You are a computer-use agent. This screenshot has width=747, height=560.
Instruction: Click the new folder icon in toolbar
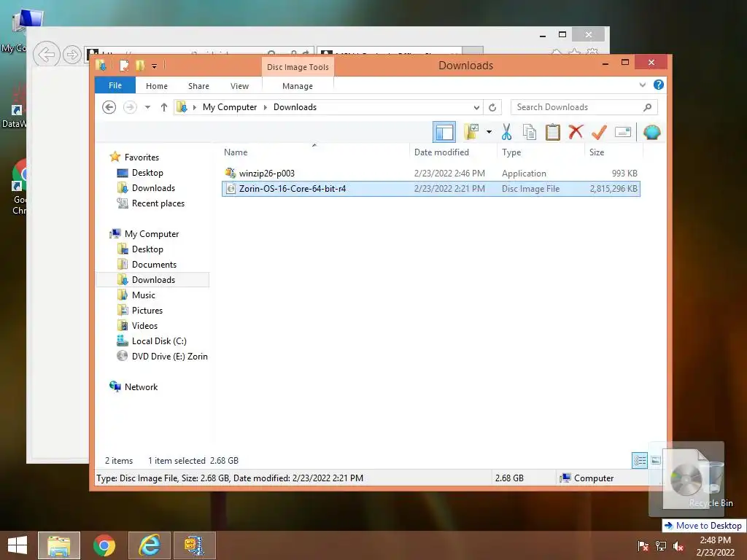coord(471,132)
